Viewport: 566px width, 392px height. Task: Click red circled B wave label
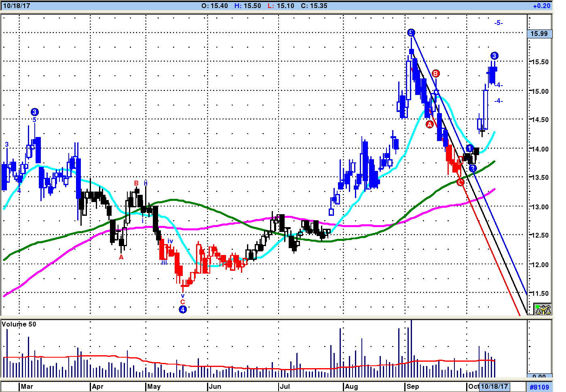(x=435, y=74)
